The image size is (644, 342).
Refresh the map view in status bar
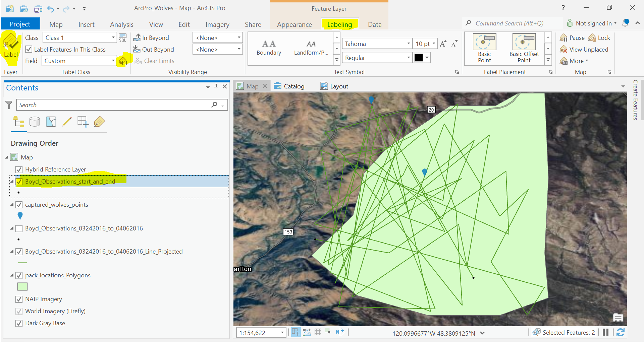tap(620, 332)
